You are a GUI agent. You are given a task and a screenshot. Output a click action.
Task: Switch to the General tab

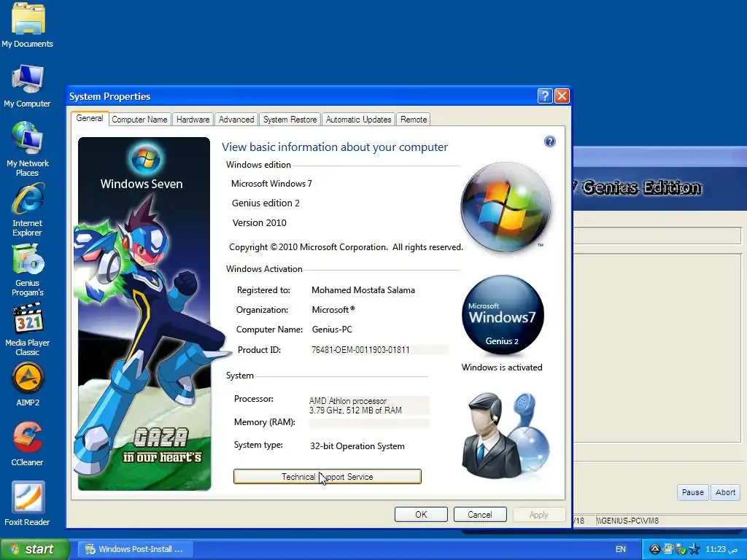coord(90,118)
